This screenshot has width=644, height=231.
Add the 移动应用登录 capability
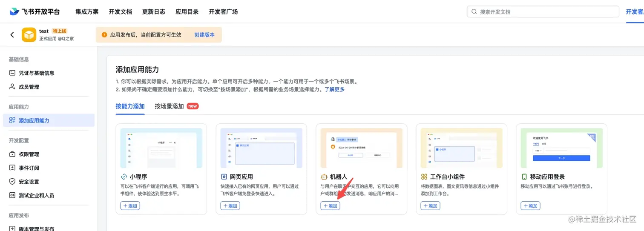tap(531, 206)
